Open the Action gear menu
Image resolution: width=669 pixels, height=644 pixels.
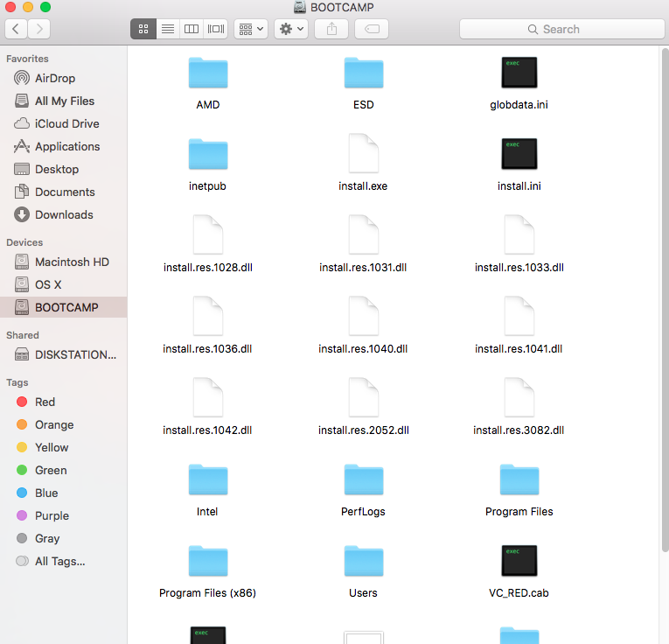tap(291, 29)
